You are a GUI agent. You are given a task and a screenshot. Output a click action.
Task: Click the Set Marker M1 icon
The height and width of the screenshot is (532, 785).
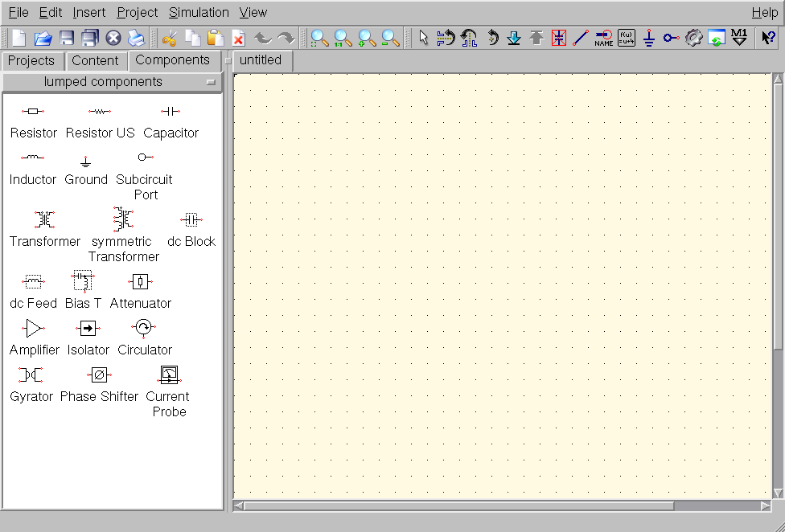(740, 38)
